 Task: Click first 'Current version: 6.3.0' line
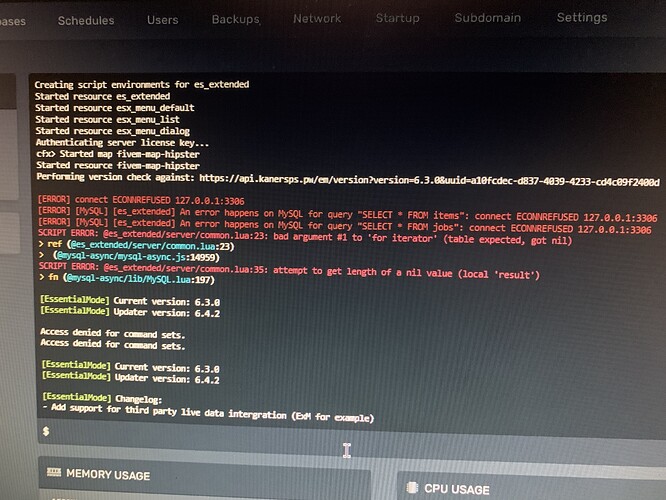coord(130,301)
